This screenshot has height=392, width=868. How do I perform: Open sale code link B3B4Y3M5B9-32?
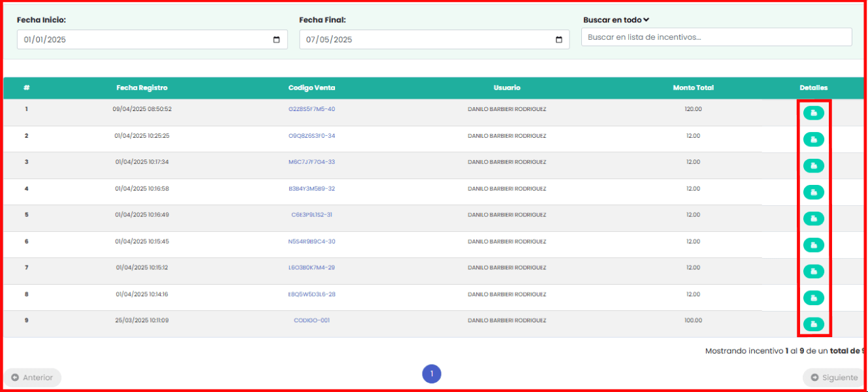click(x=312, y=189)
